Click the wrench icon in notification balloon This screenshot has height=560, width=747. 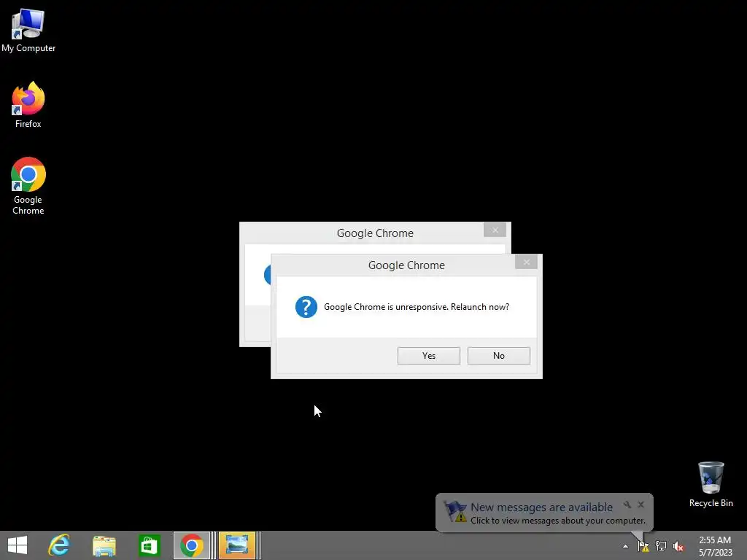click(627, 505)
